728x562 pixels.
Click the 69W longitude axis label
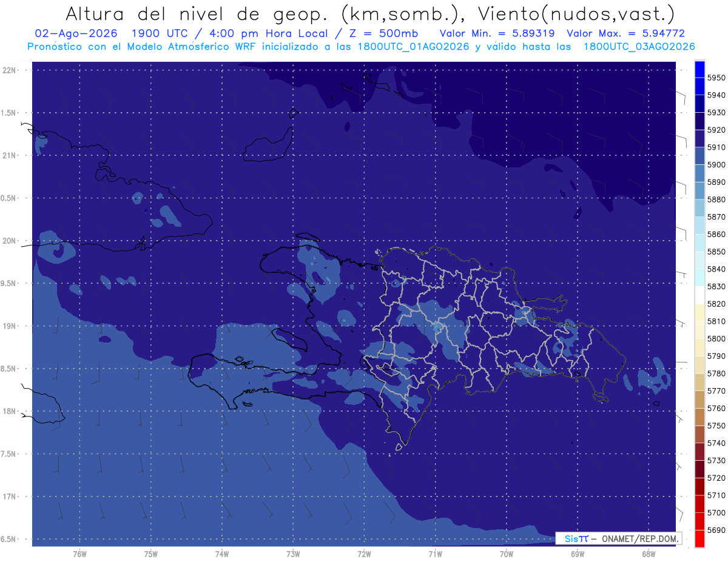coord(578,553)
